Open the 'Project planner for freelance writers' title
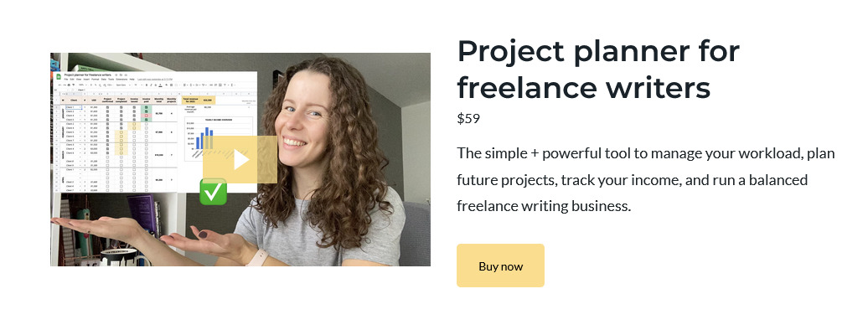Image resolution: width=868 pixels, height=330 pixels. 598,70
